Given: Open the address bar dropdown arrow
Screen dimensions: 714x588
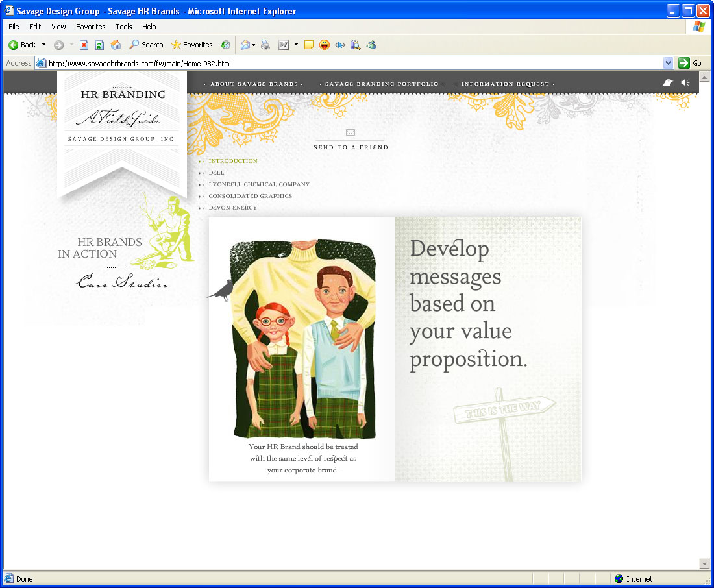Looking at the screenshot, I should [x=669, y=63].
